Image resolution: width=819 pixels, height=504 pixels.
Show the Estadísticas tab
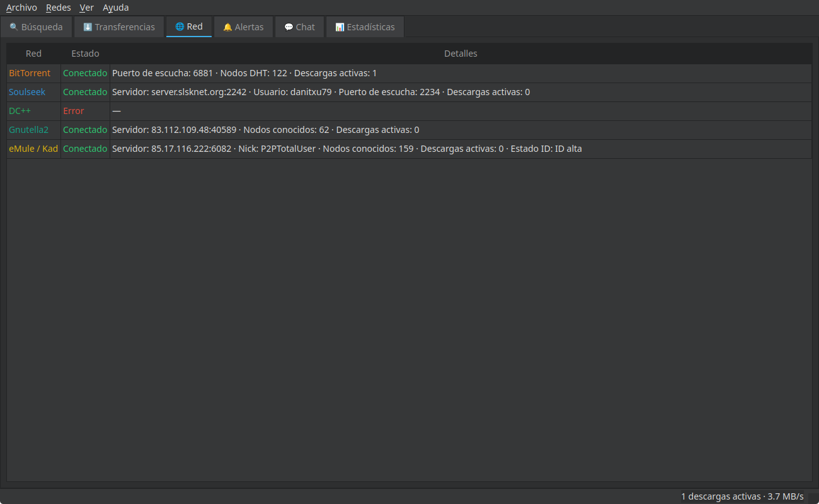click(x=365, y=27)
